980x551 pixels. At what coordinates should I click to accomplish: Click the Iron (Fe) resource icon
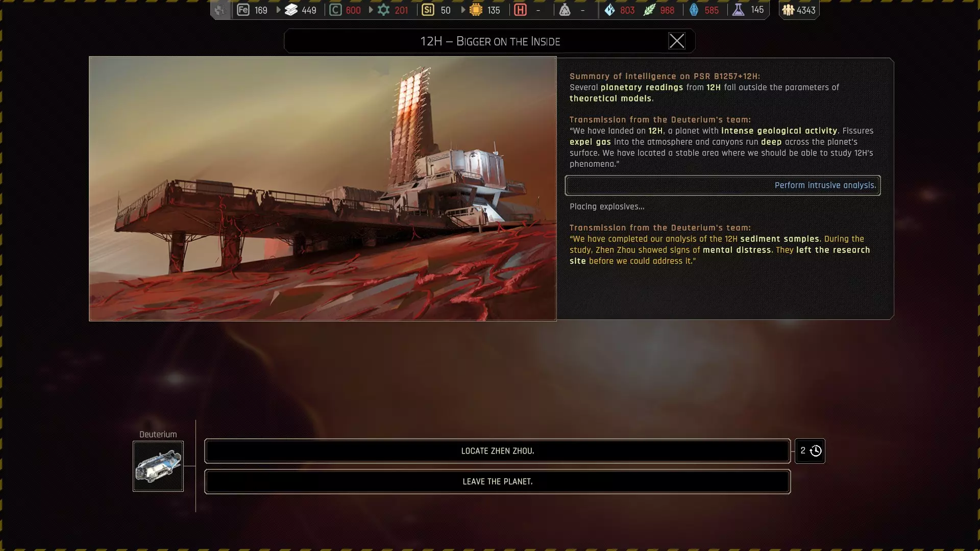click(243, 10)
